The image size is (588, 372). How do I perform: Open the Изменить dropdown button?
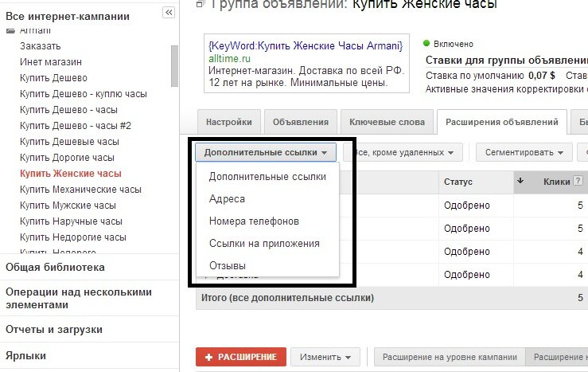coord(325,357)
